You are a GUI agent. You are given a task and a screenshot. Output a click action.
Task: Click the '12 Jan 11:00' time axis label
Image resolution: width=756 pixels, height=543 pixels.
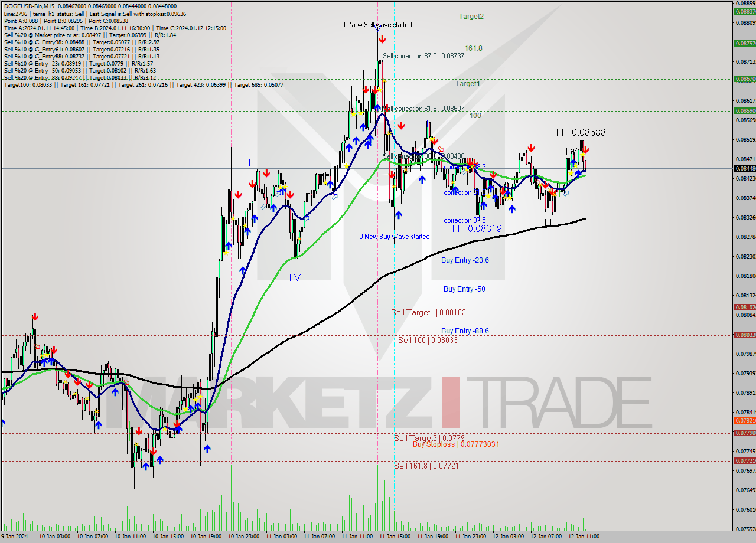point(584,537)
